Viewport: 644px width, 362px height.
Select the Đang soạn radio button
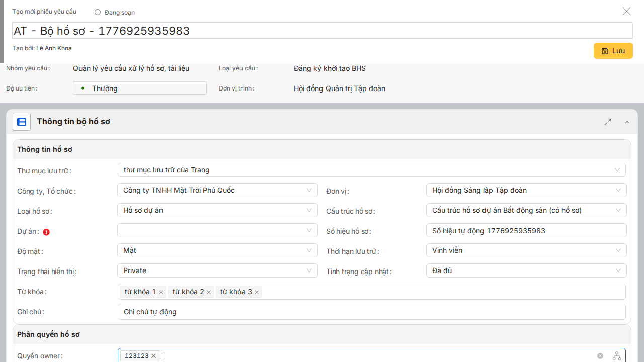(x=98, y=12)
